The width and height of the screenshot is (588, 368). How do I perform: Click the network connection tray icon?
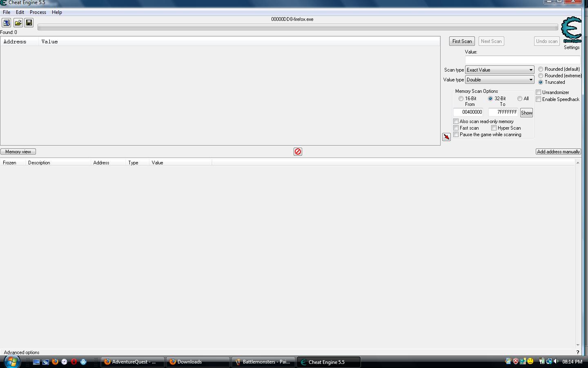pyautogui.click(x=549, y=361)
